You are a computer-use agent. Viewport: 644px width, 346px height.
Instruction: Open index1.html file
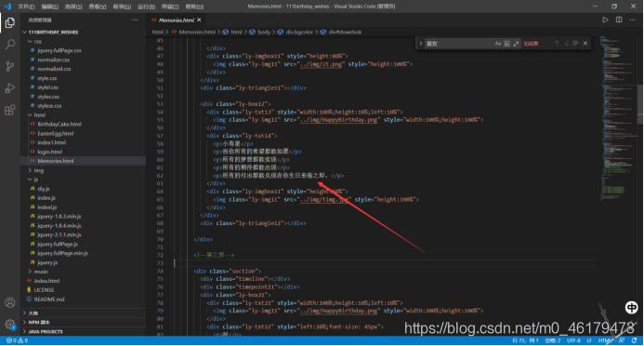[51, 142]
